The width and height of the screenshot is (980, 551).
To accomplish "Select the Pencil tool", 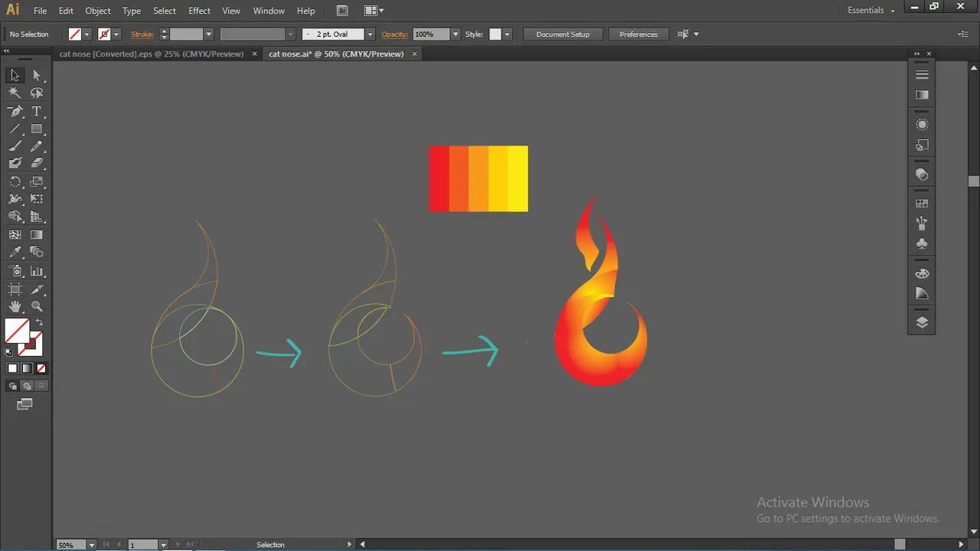I will click(37, 146).
